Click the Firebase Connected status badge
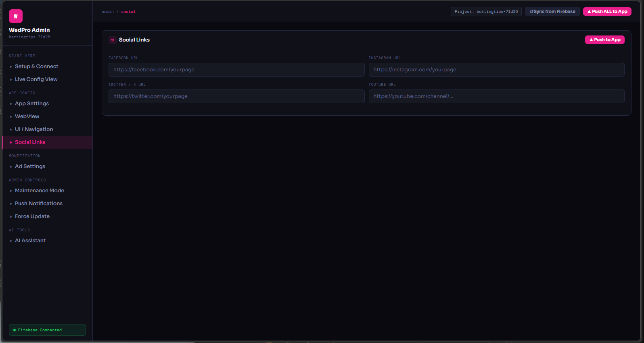Viewport: 644px width, 343px height. coord(47,330)
